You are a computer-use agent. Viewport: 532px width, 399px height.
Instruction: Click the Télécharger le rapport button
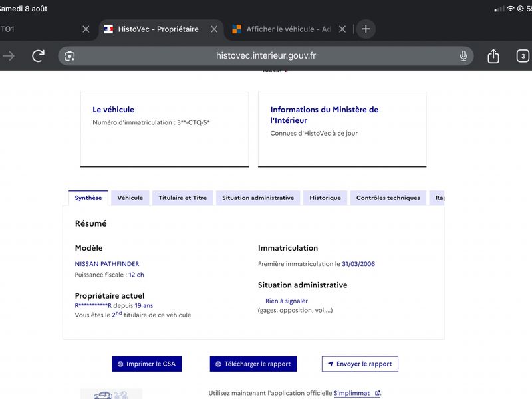pyautogui.click(x=253, y=364)
